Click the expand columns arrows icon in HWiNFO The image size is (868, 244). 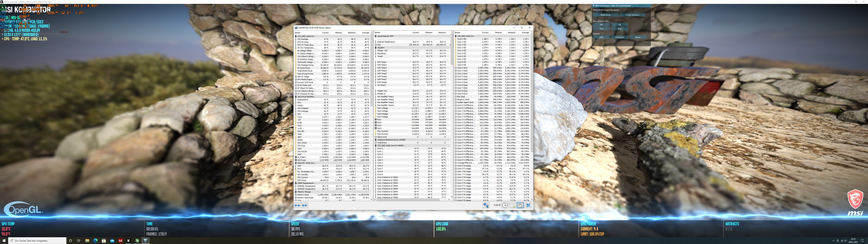click(297, 205)
